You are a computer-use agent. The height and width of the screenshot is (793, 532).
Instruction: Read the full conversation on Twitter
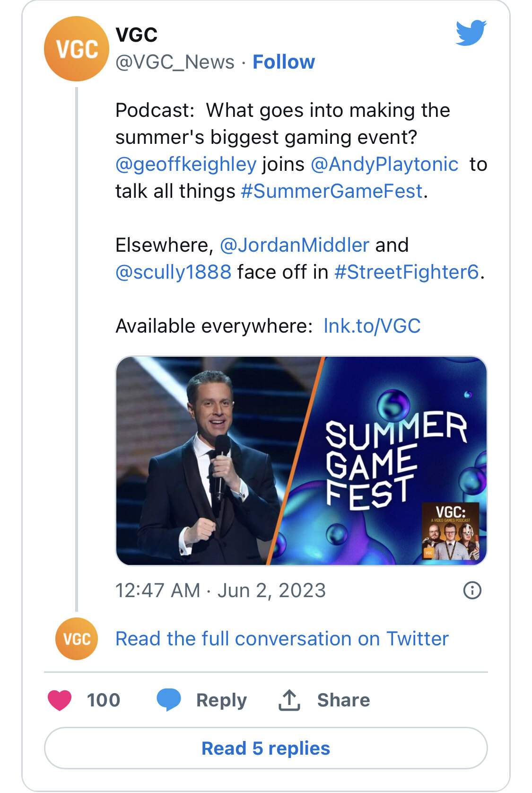(x=282, y=639)
